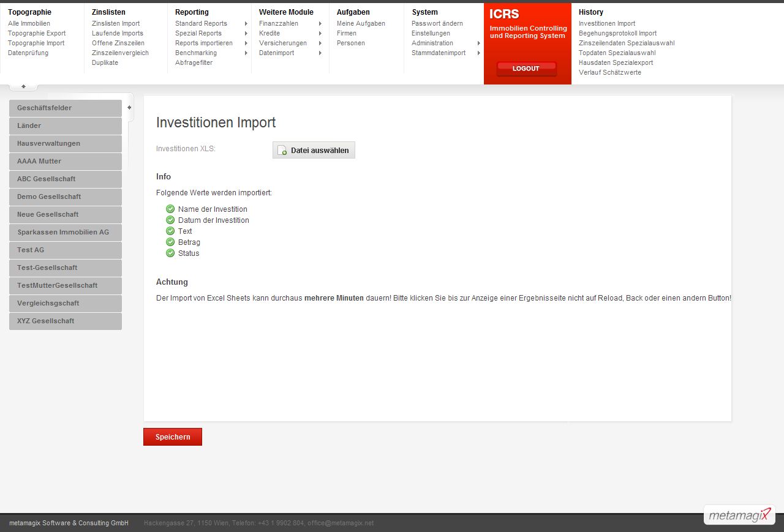Open Datenprüfung in the Topographie menu
784x532 pixels.
point(28,53)
